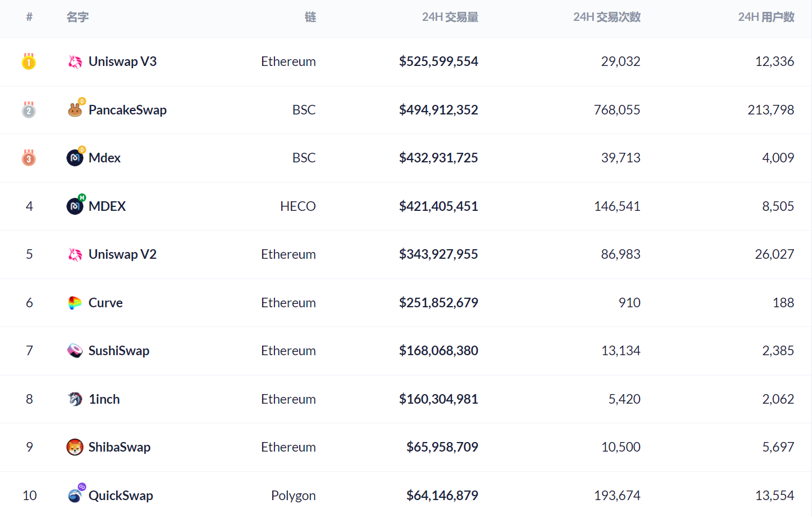Click the MDEX logo on HECO row

75,206
